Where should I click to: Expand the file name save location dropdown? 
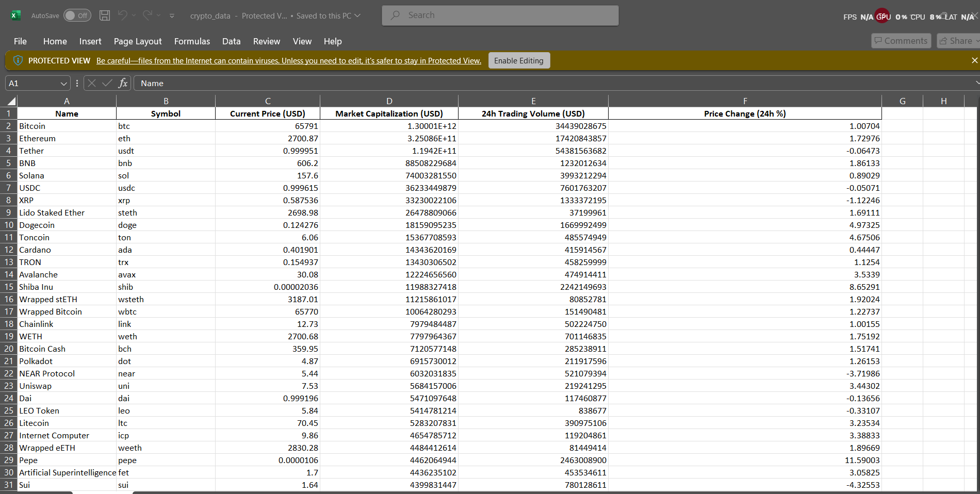(357, 15)
